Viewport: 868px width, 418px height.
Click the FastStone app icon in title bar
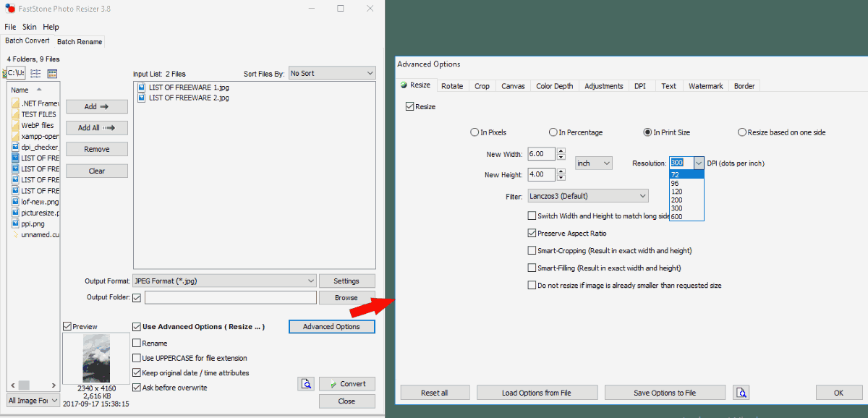pos(9,9)
